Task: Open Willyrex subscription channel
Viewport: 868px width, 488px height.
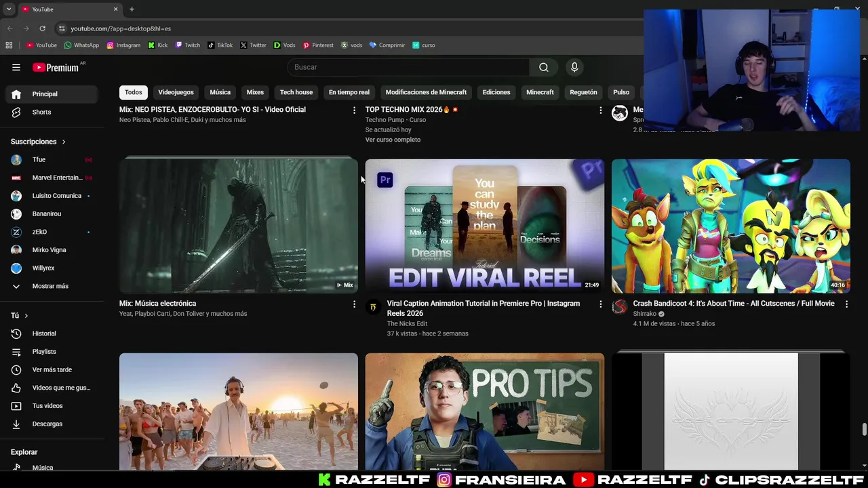Action: coord(52,268)
